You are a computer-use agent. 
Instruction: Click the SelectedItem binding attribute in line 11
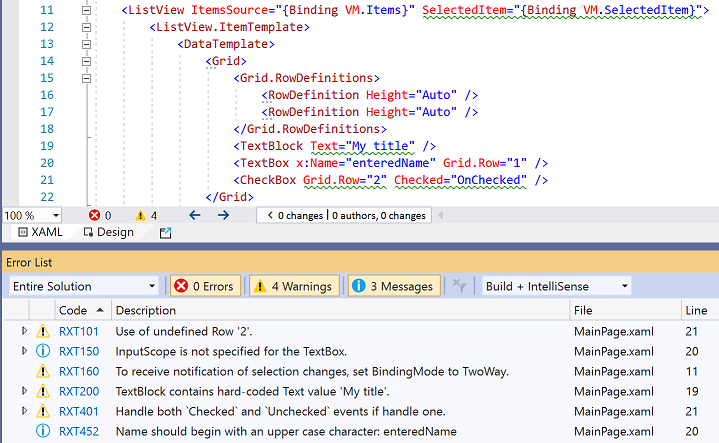[562, 10]
